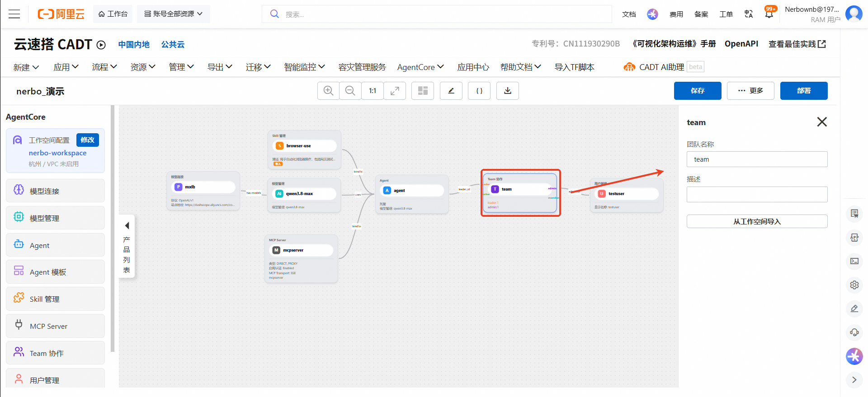
Task: Select 模型管理 in AgentCore panel
Action: coord(55,218)
